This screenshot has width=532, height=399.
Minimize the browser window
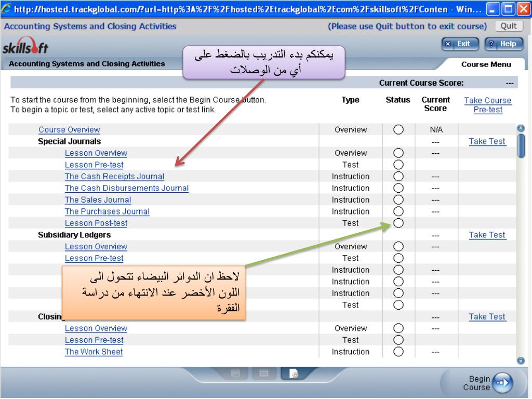click(x=493, y=9)
